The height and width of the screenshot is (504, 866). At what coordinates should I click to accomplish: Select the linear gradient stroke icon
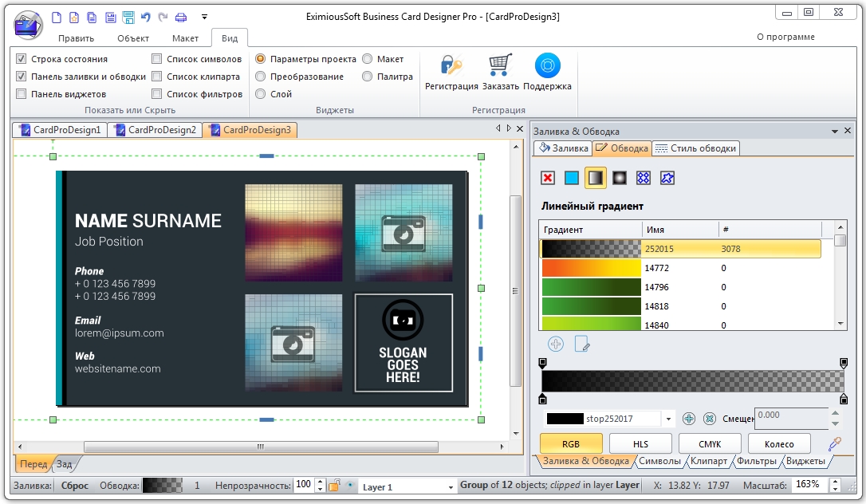click(x=596, y=178)
